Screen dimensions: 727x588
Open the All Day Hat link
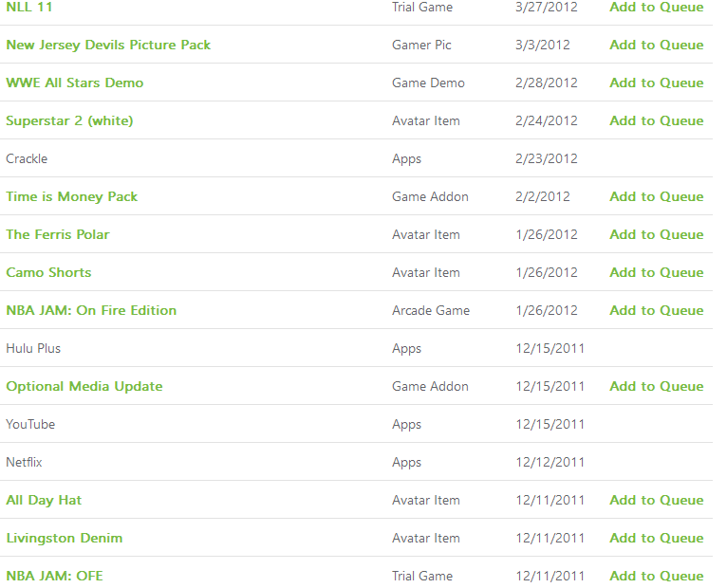44,501
